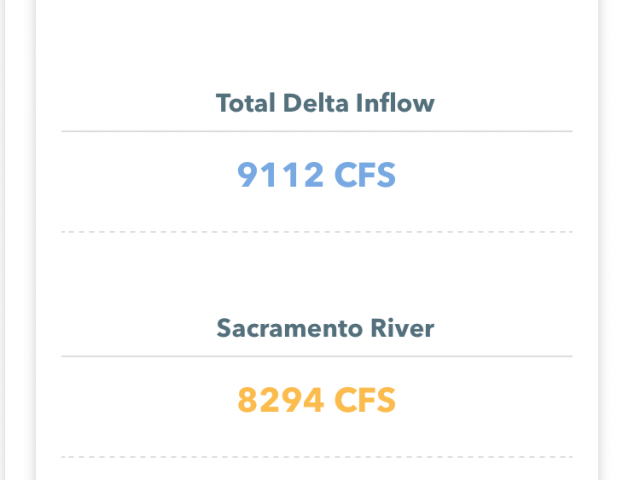This screenshot has width=640, height=480.
Task: Click the number 9112
Action: pyautogui.click(x=280, y=175)
